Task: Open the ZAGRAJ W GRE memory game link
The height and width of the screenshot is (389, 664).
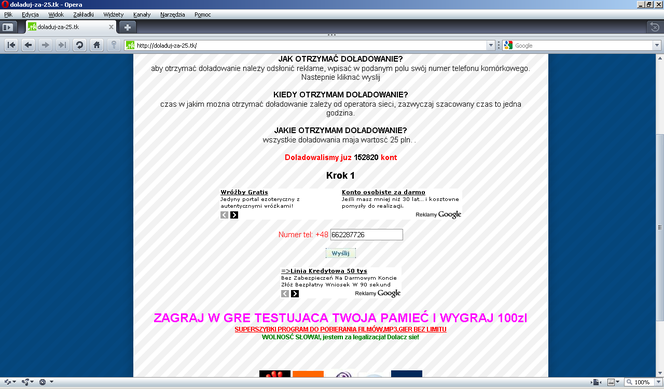Action: coord(340,318)
